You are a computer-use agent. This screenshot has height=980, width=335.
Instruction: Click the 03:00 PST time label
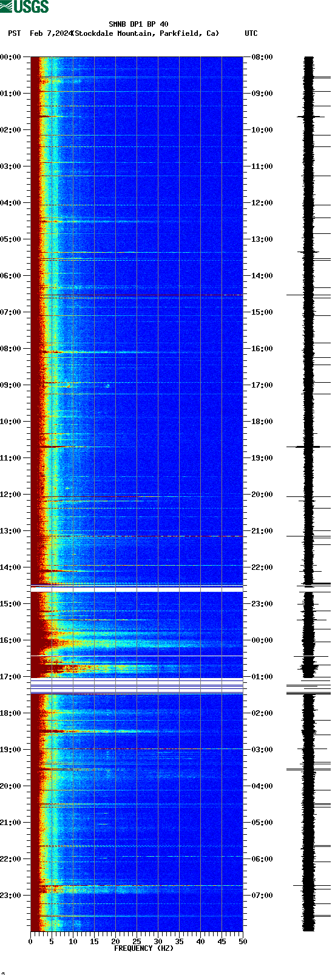(x=11, y=166)
